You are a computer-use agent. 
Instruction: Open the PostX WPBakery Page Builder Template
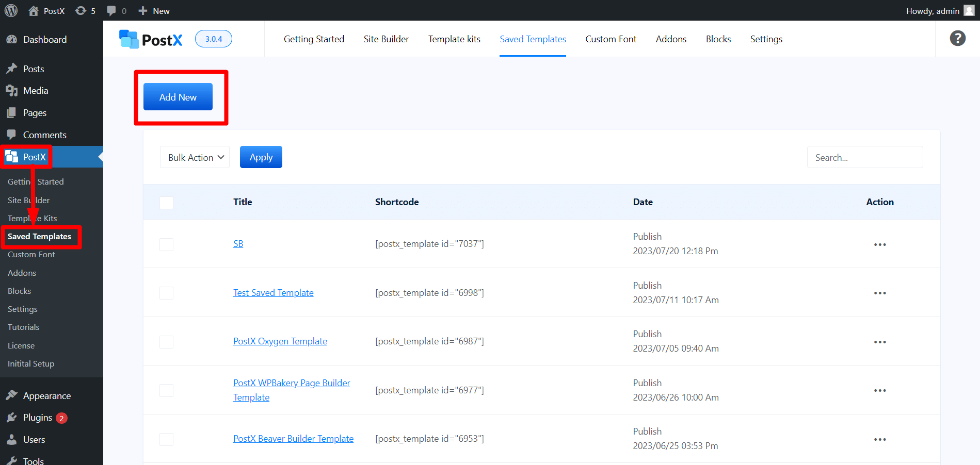(291, 390)
